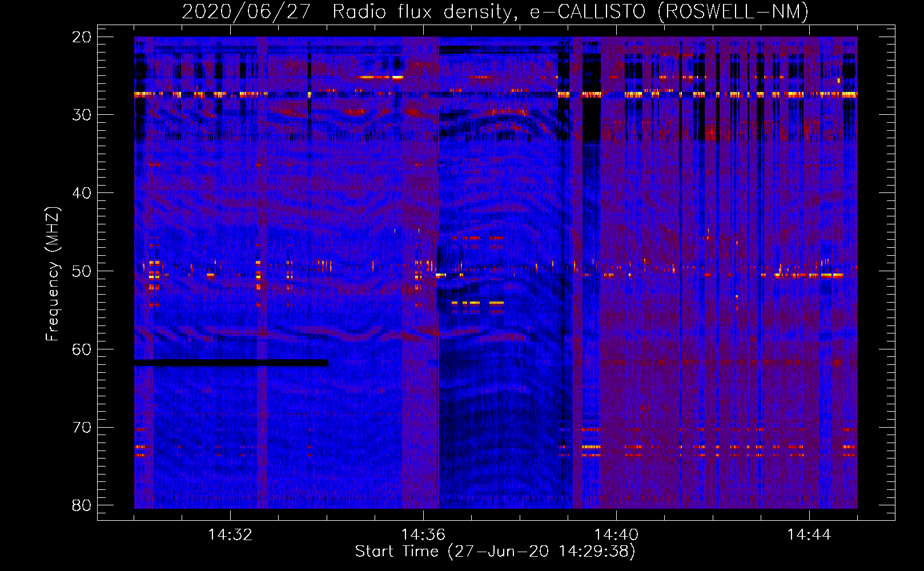The width and height of the screenshot is (924, 571).
Task: Click the 14:40 time tick label
Action: (616, 535)
